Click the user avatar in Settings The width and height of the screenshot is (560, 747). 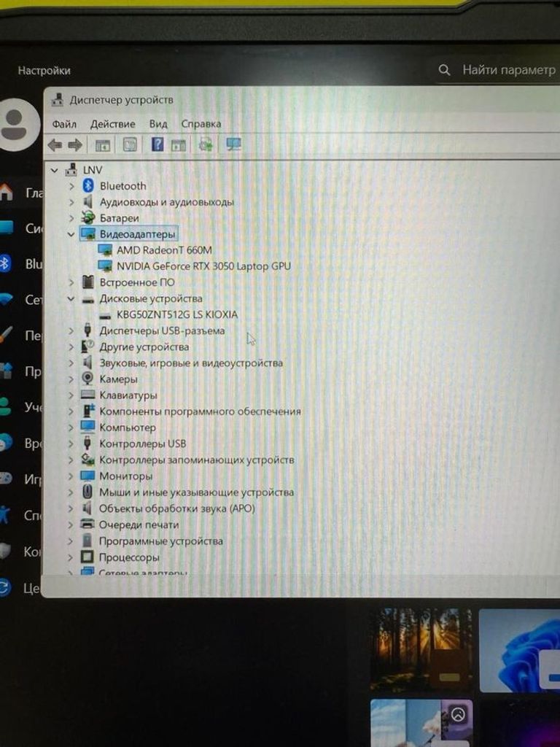pyautogui.click(x=19, y=125)
